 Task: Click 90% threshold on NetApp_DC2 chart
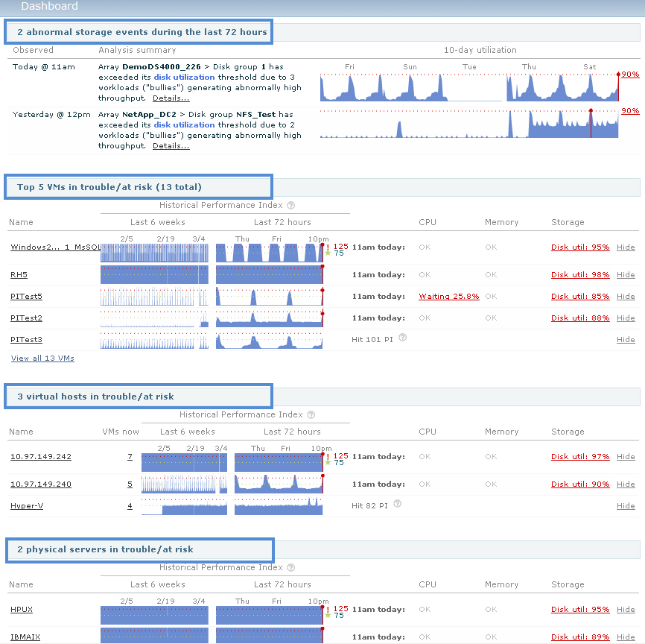[x=630, y=111]
